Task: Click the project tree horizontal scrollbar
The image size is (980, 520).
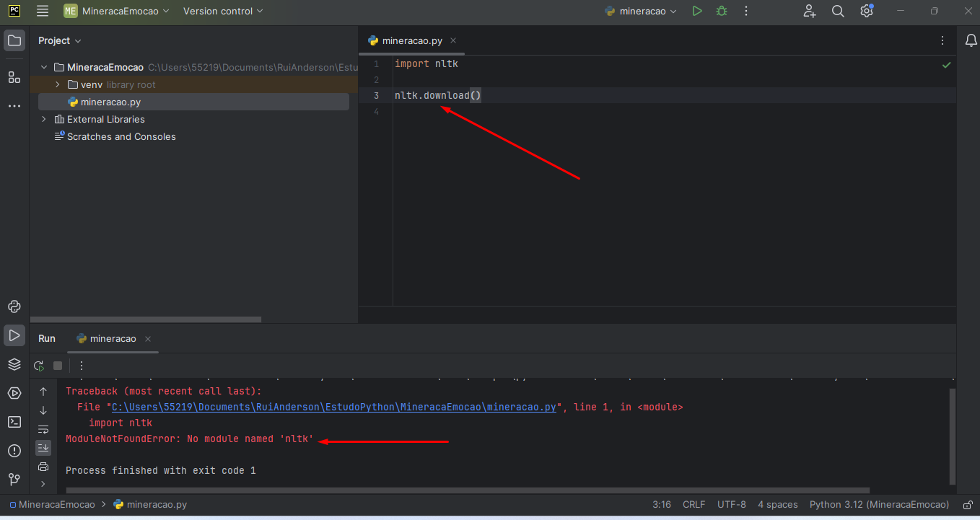Action: tap(146, 320)
